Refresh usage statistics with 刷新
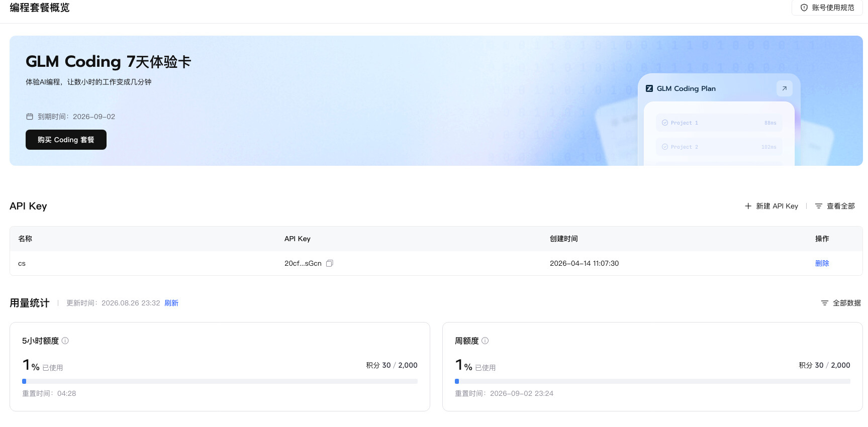Viewport: 868px width, 427px height. point(171,303)
